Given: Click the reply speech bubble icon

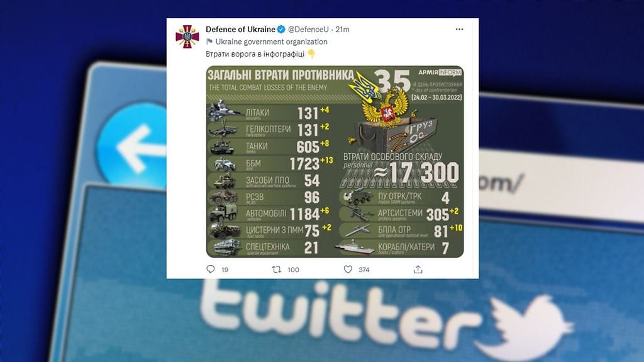Looking at the screenshot, I should 211,269.
